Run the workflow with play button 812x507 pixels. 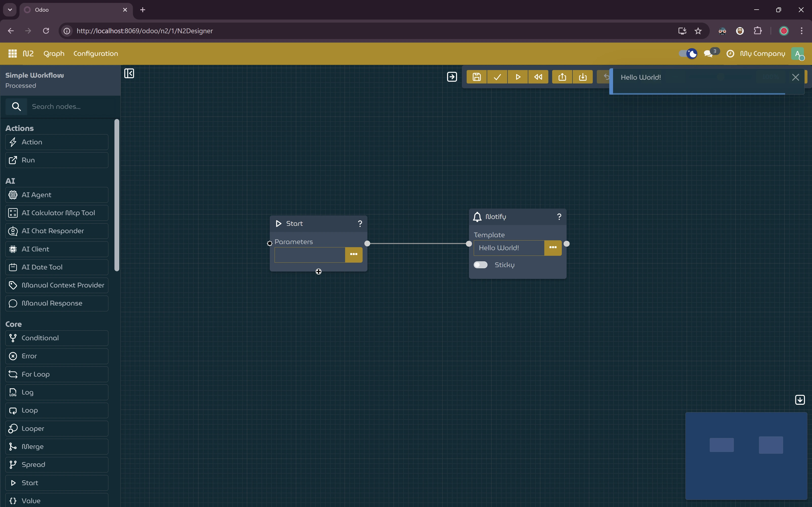(x=518, y=77)
